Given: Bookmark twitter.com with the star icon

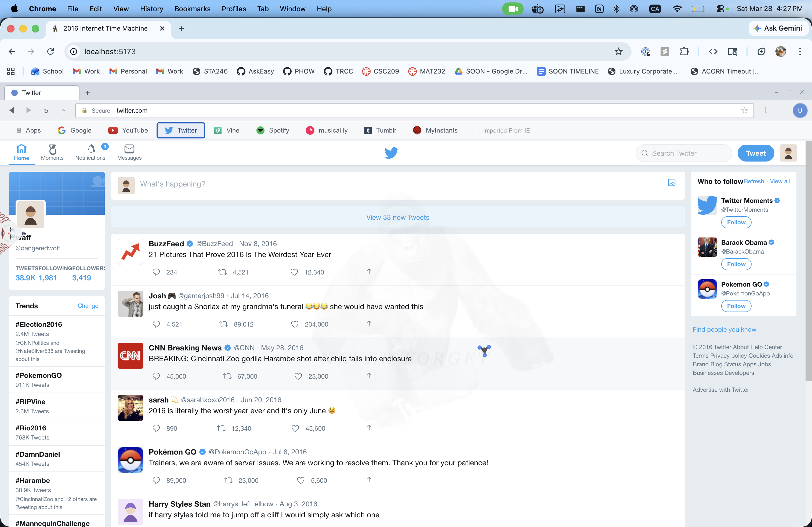Looking at the screenshot, I should pyautogui.click(x=744, y=111).
